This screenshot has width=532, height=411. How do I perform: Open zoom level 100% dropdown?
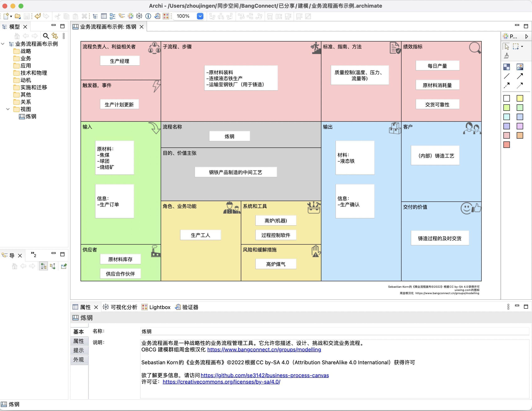coord(200,16)
